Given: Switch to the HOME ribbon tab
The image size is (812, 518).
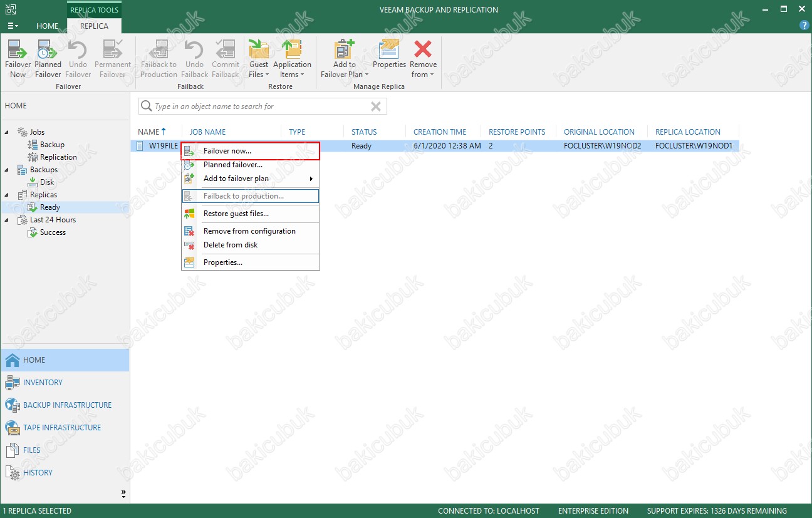Looking at the screenshot, I should click(48, 26).
